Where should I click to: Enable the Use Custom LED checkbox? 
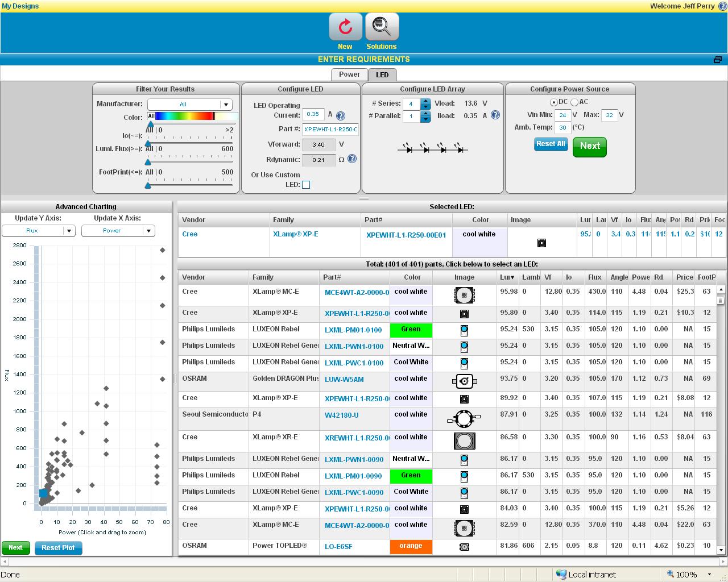pyautogui.click(x=306, y=185)
